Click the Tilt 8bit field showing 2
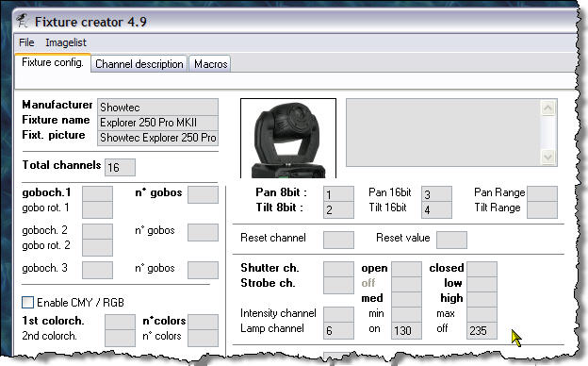Image resolution: width=588 pixels, height=366 pixels. point(338,209)
